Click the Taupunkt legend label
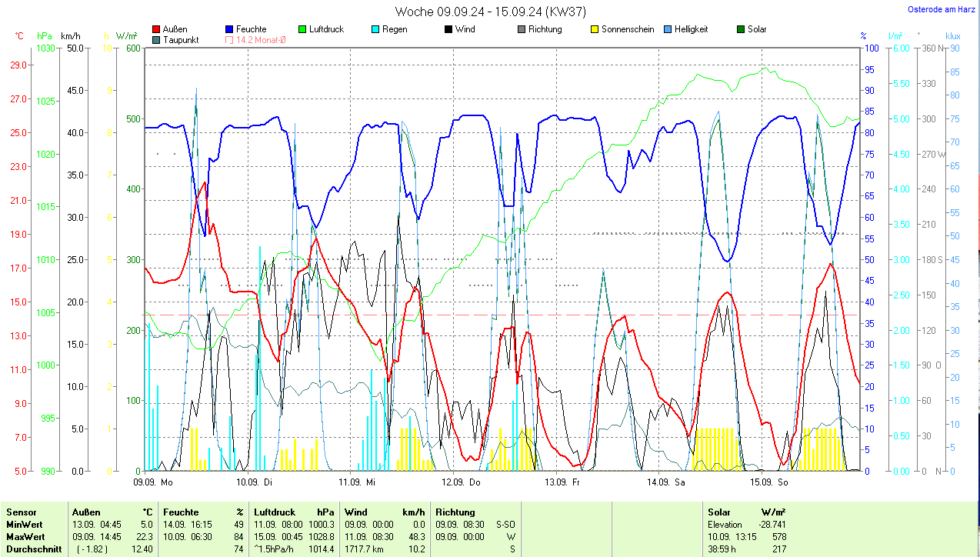The width and height of the screenshot is (980, 557). coord(181,40)
